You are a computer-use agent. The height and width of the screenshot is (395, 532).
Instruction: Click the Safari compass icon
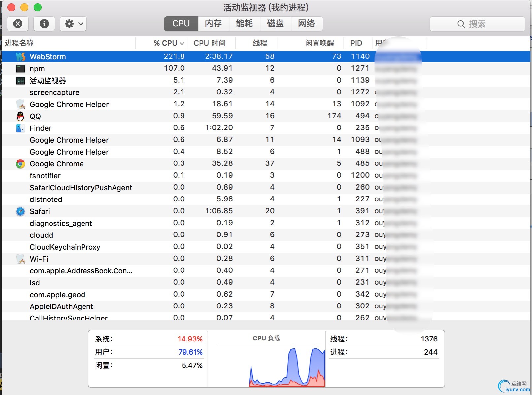pyautogui.click(x=20, y=211)
